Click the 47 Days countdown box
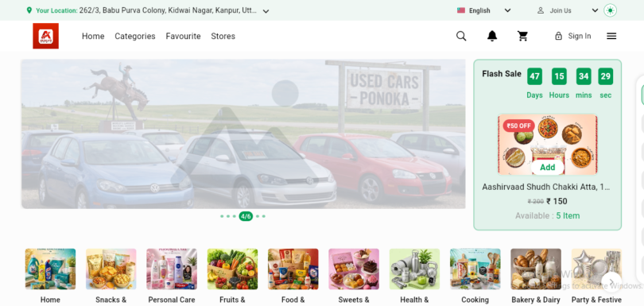Viewport: 644px width, 306px height. [x=534, y=76]
